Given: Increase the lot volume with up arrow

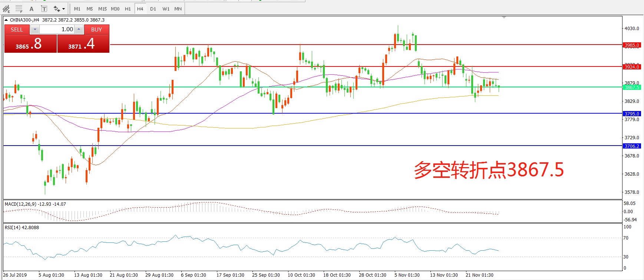Looking at the screenshot, I should tap(79, 29).
